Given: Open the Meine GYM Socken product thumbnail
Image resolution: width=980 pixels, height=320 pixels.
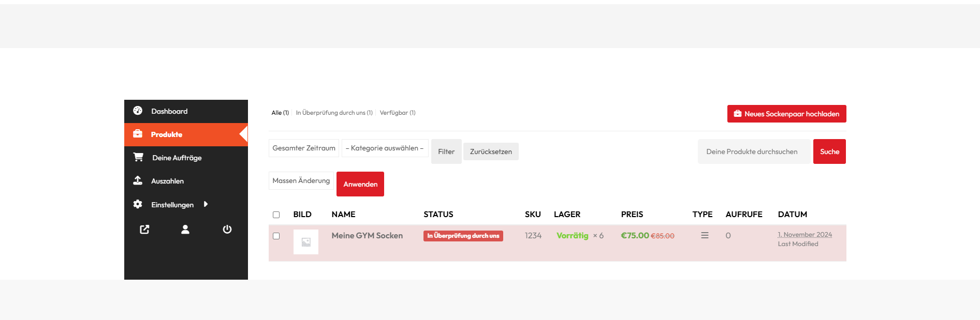Looking at the screenshot, I should [x=306, y=242].
